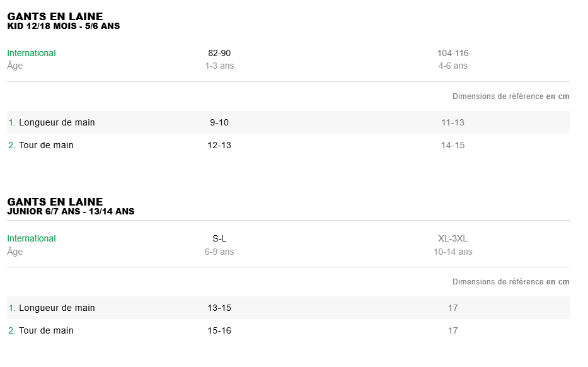
Task: Select the 12-13 tour de main value
Action: pyautogui.click(x=219, y=145)
